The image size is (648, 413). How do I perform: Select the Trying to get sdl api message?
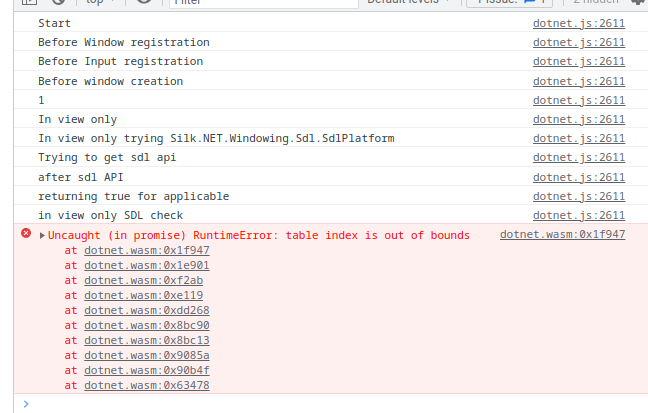(x=107, y=158)
